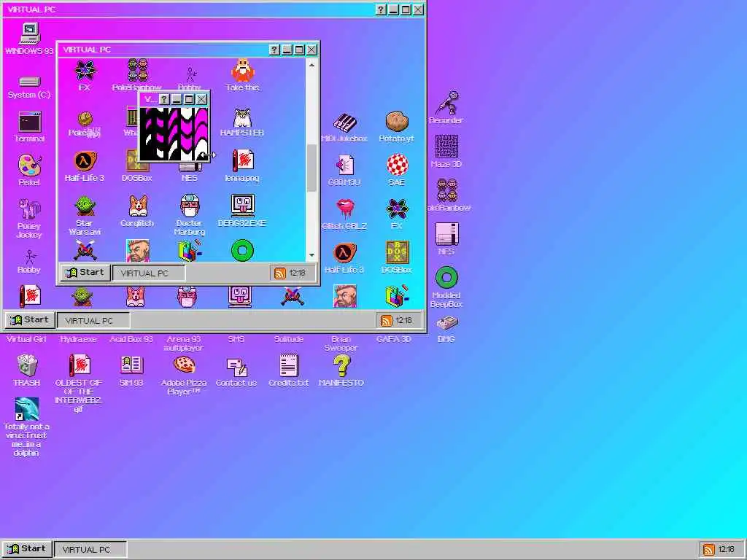Click the 'Hydra.exe' label on the desktop
This screenshot has height=560, width=747.
79,339
